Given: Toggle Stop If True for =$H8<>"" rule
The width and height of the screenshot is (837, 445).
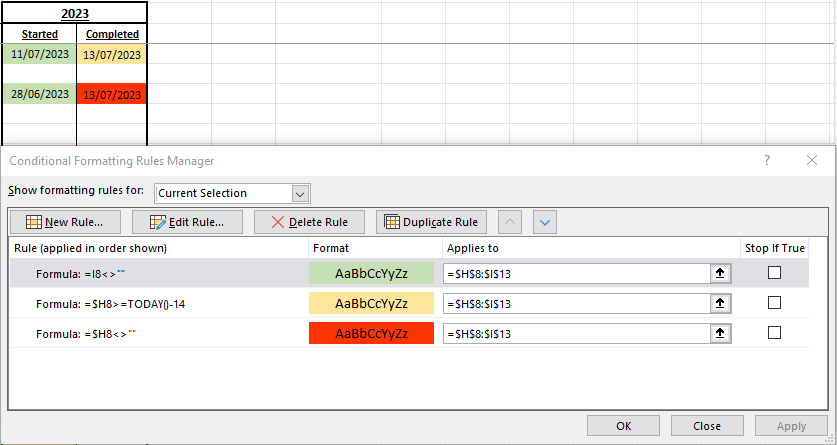Looking at the screenshot, I should point(774,332).
